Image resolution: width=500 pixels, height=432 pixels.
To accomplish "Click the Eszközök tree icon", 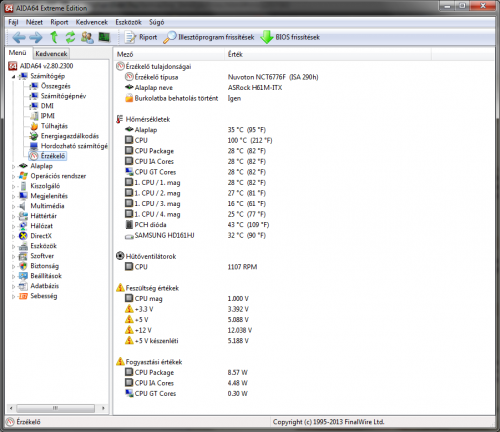I will 23,246.
